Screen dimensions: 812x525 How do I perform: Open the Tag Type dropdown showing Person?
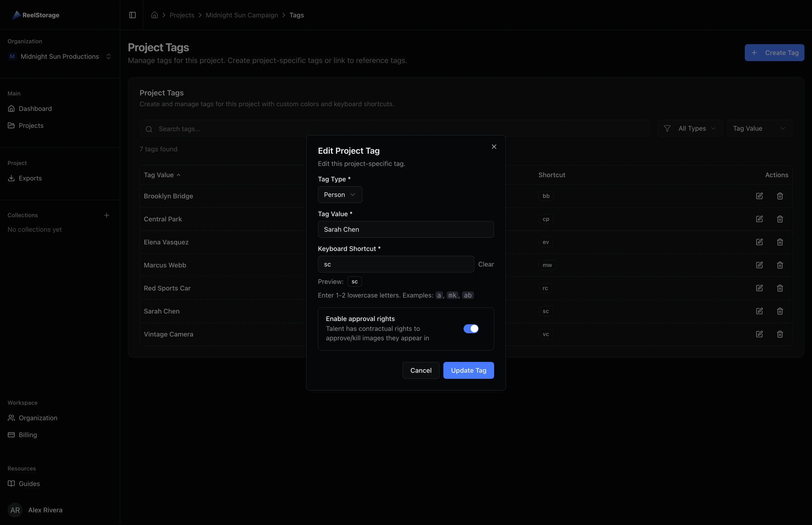(340, 194)
